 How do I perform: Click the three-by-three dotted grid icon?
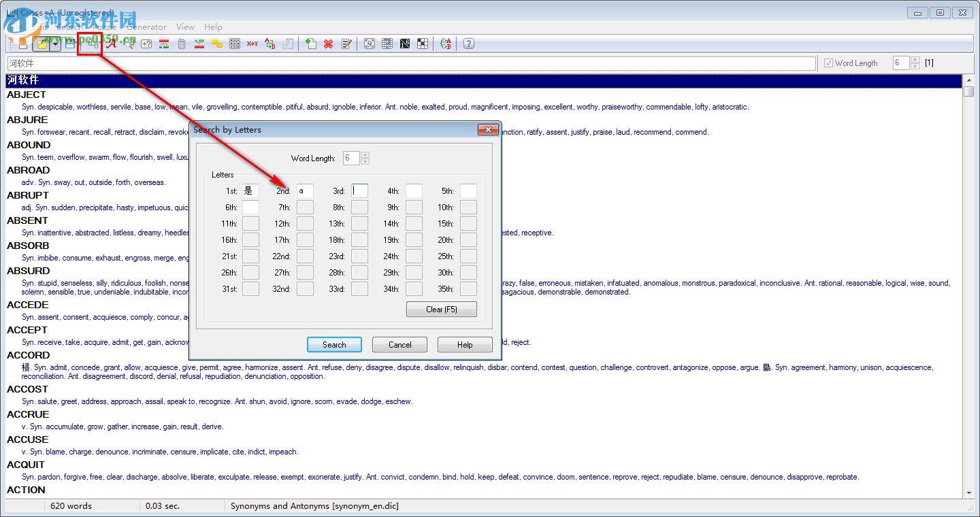[x=235, y=44]
